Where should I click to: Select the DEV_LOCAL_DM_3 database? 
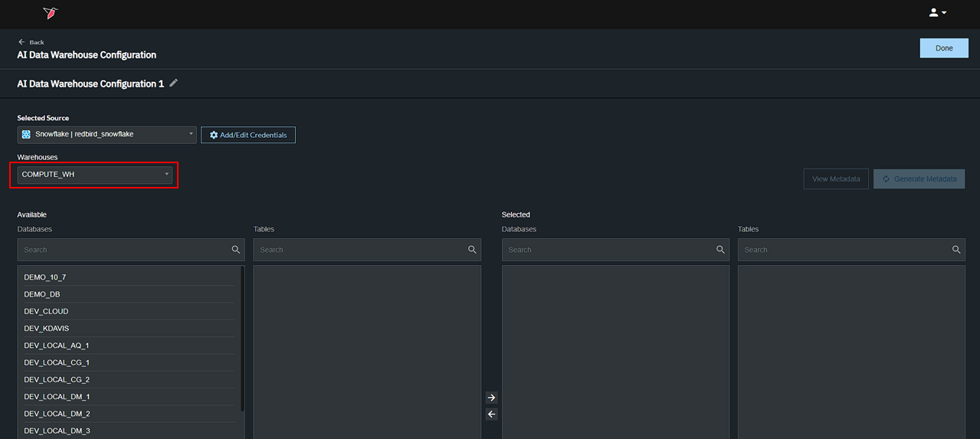pos(129,431)
